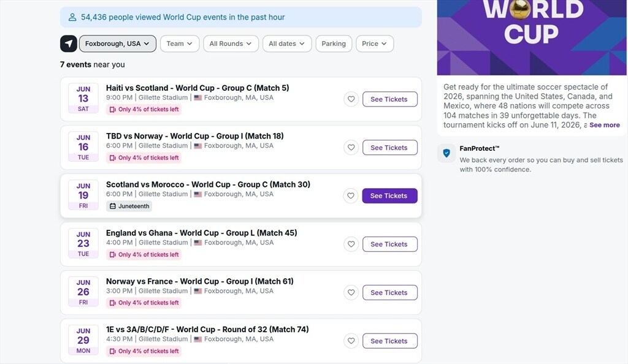Click heart icon for England vs Ghana

(351, 245)
